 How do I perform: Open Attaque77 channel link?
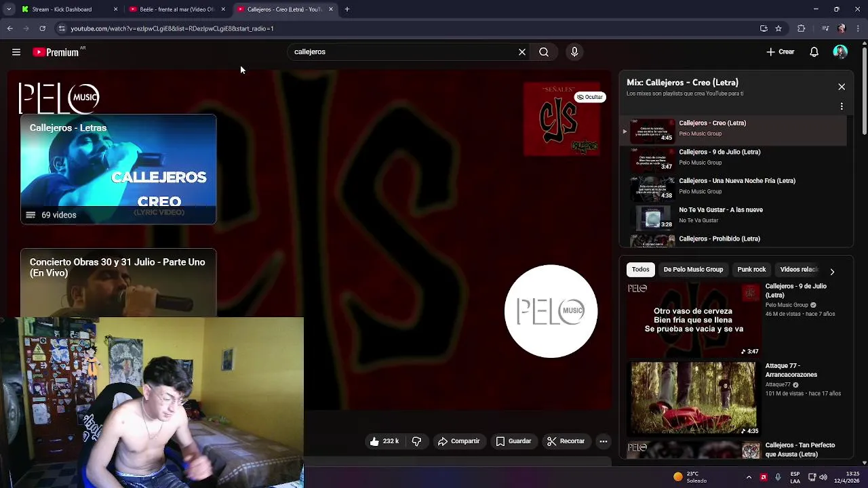[778, 385]
